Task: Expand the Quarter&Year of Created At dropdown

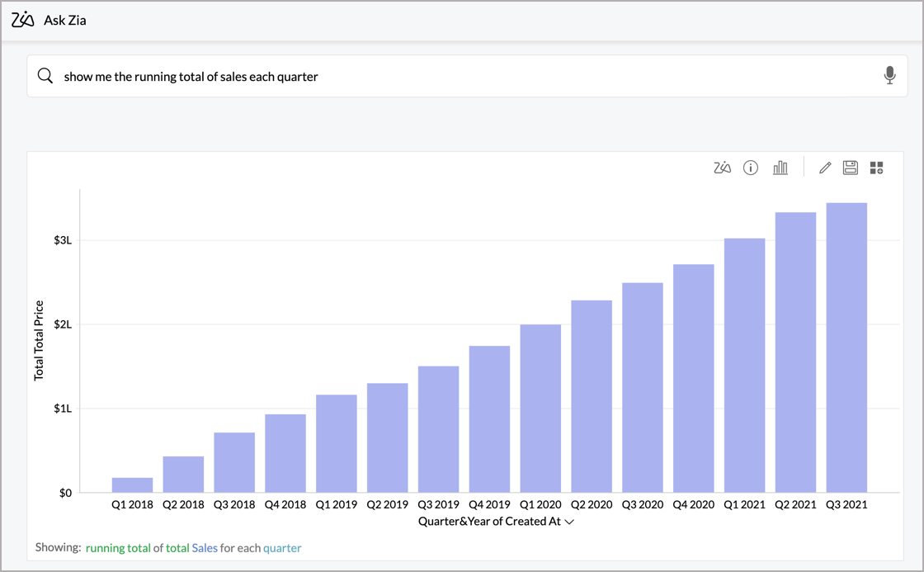Action: pos(568,522)
